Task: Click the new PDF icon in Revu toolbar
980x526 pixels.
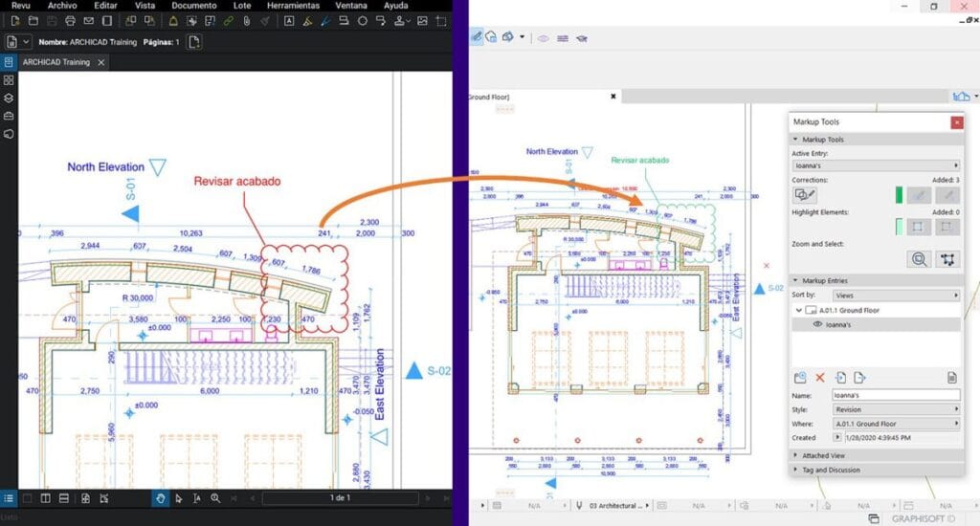Action: click(15, 21)
